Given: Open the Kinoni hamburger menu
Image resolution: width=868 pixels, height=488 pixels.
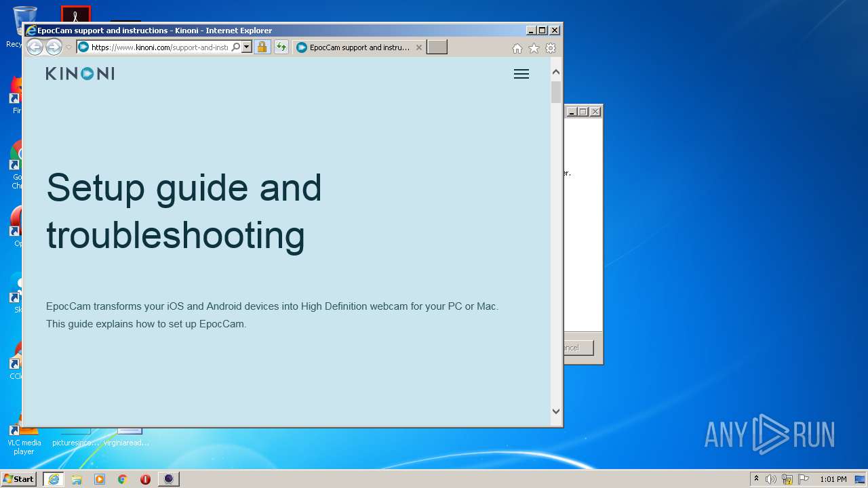Looking at the screenshot, I should point(521,74).
